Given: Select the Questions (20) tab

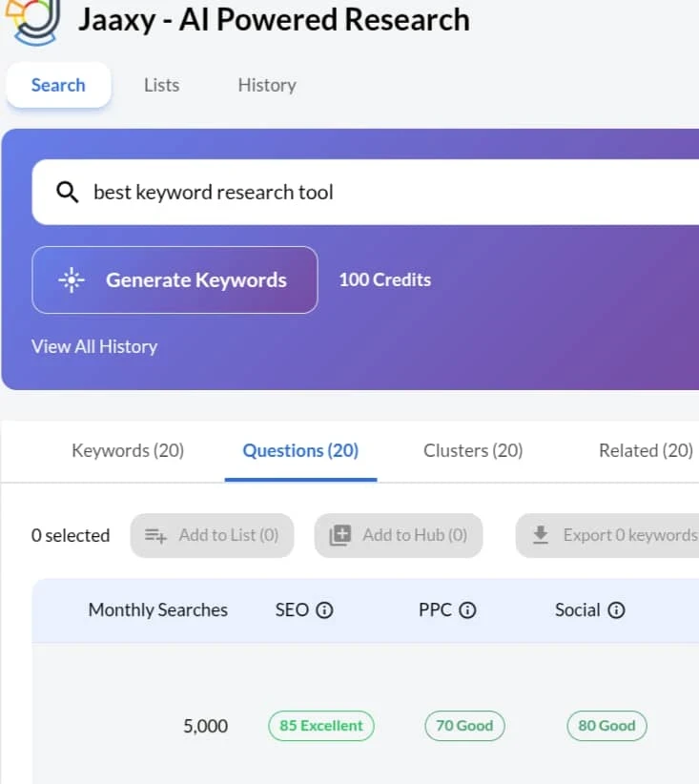Looking at the screenshot, I should pyautogui.click(x=300, y=450).
